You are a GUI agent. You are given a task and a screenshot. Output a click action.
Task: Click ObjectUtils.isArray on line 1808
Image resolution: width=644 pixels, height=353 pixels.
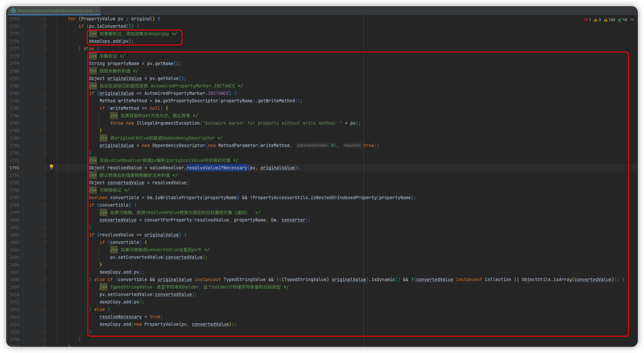547,280
